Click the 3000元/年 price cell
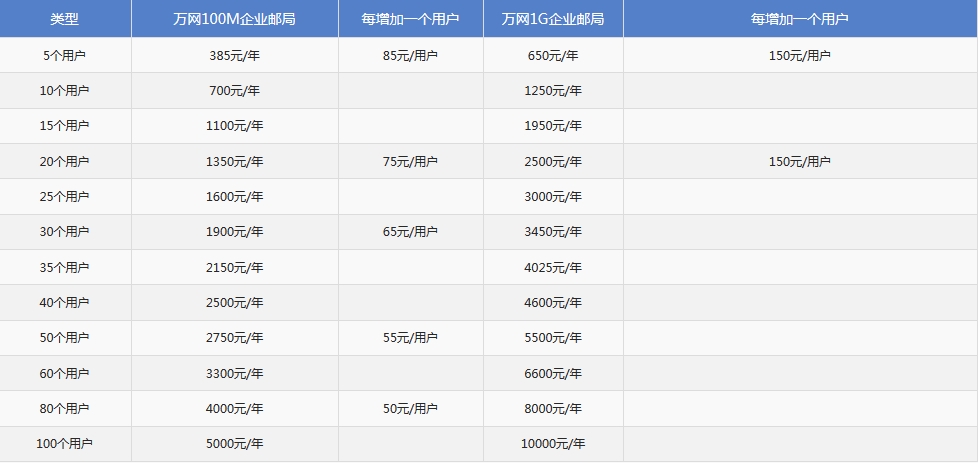Image resolution: width=978 pixels, height=463 pixels. pos(553,197)
